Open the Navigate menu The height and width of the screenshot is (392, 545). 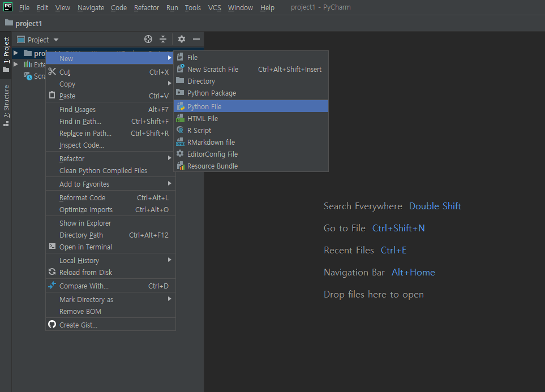pyautogui.click(x=91, y=7)
